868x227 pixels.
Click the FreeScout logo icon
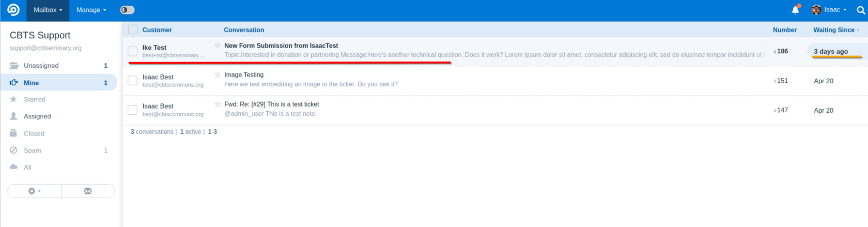point(13,10)
